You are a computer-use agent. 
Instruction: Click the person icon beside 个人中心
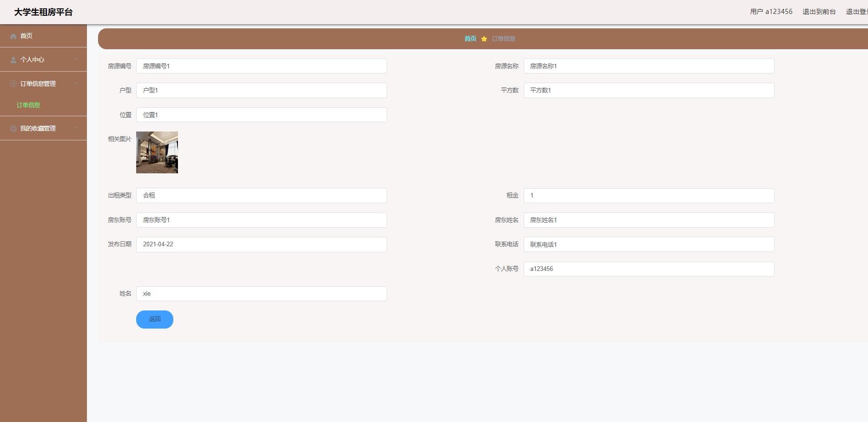pyautogui.click(x=13, y=60)
